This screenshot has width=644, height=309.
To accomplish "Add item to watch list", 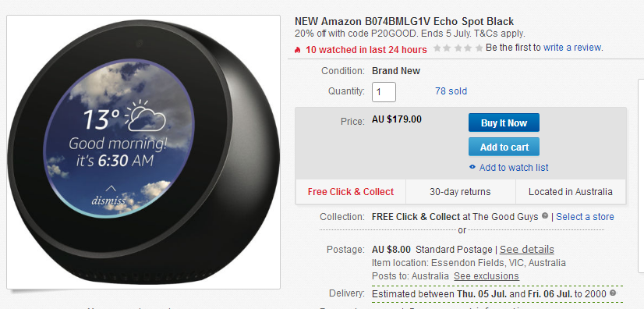I will click(513, 167).
